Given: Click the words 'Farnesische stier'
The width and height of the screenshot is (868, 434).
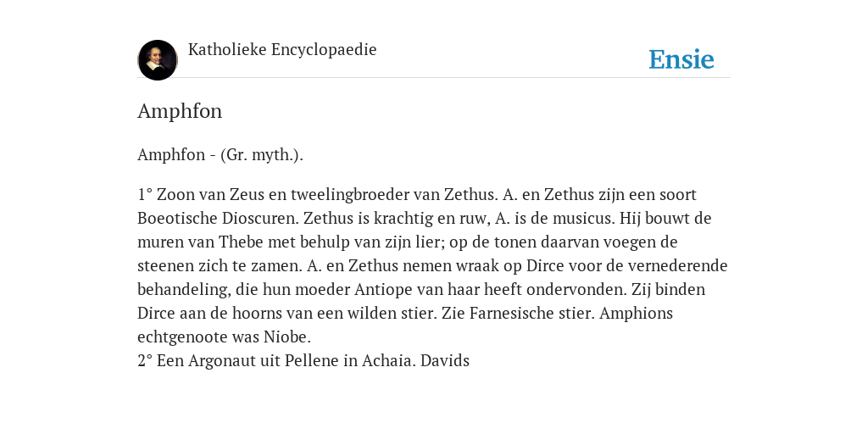Looking at the screenshot, I should click(532, 314).
